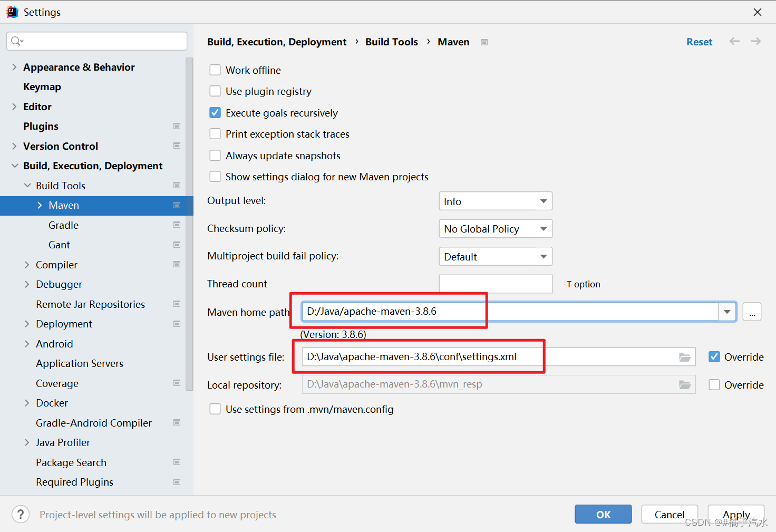This screenshot has width=776, height=532.
Task: Open the Output level dropdown
Action: 496,201
